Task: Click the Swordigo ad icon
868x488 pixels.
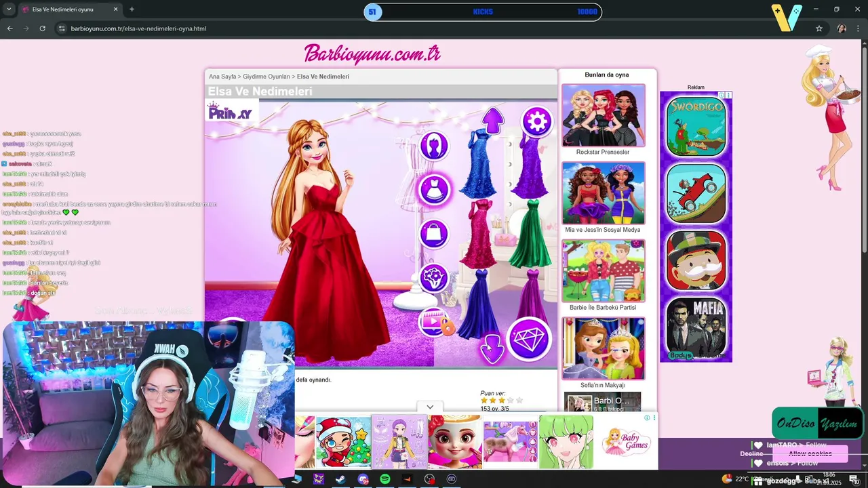Action: click(696, 126)
